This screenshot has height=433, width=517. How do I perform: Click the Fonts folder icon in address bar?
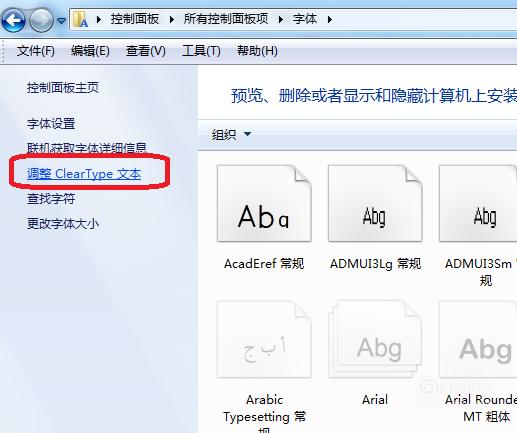(80, 20)
